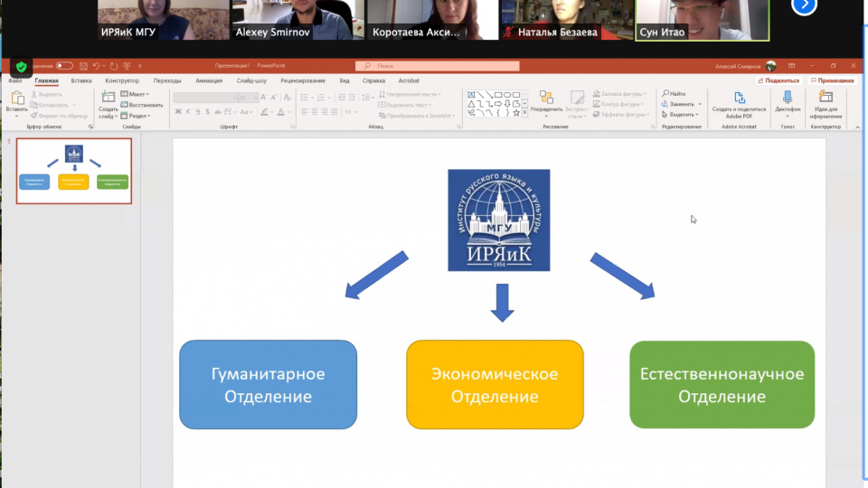
Task: Open the Файл menu
Action: pos(15,80)
